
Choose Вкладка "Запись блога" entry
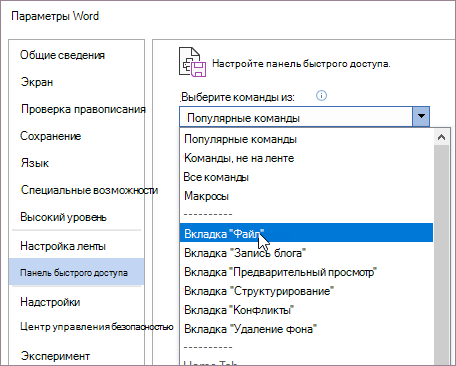[x=306, y=253]
